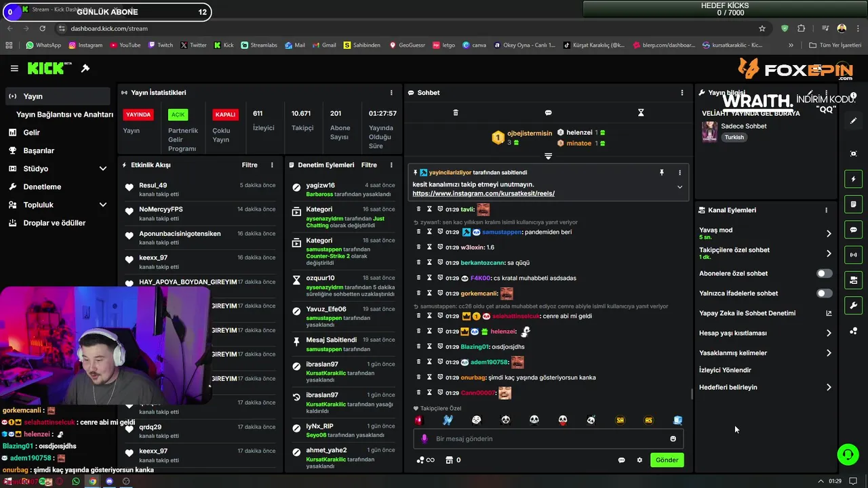
Task: Open Yayın Bağlantısı ve Anahtarı
Action: click(x=64, y=115)
